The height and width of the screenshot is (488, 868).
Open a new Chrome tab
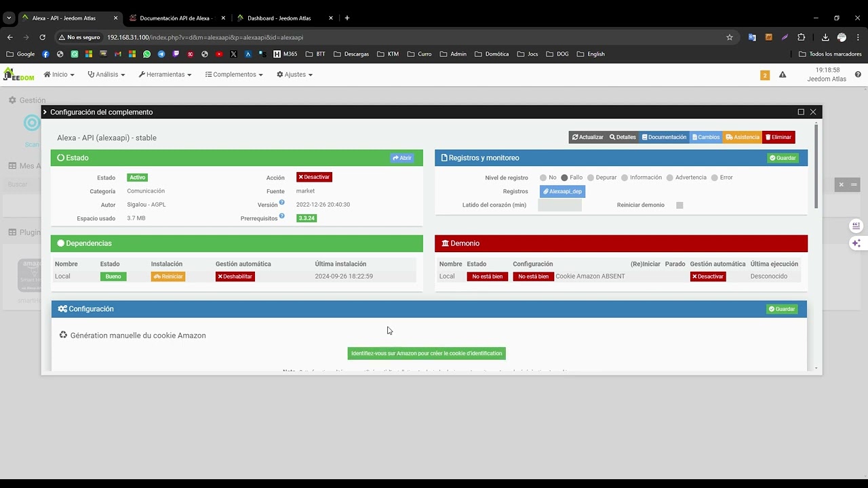(x=347, y=18)
